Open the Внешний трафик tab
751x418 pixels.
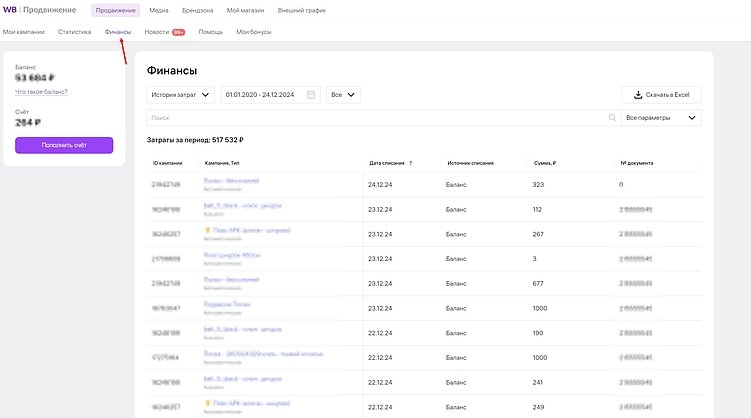[302, 10]
